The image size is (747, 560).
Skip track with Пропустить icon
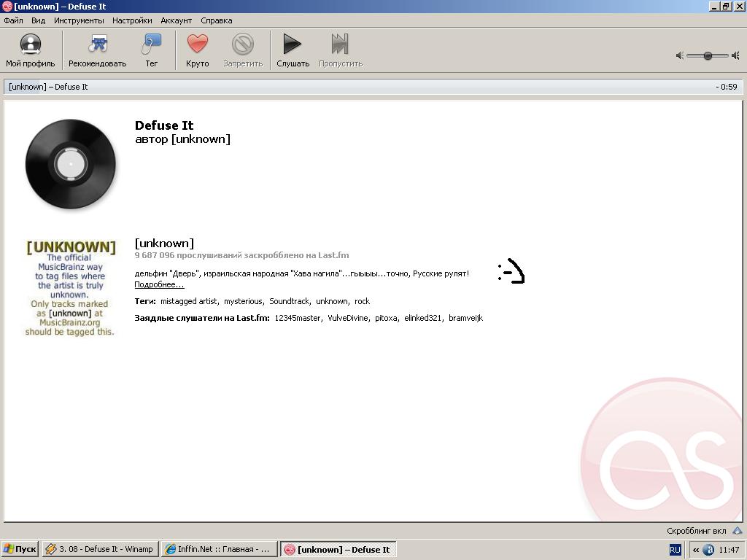tap(340, 50)
